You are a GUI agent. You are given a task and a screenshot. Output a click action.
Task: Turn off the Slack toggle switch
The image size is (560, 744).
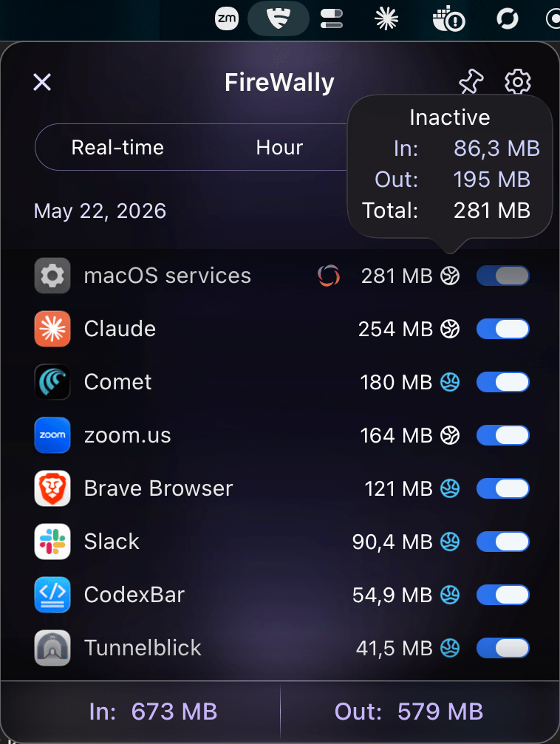click(x=503, y=542)
